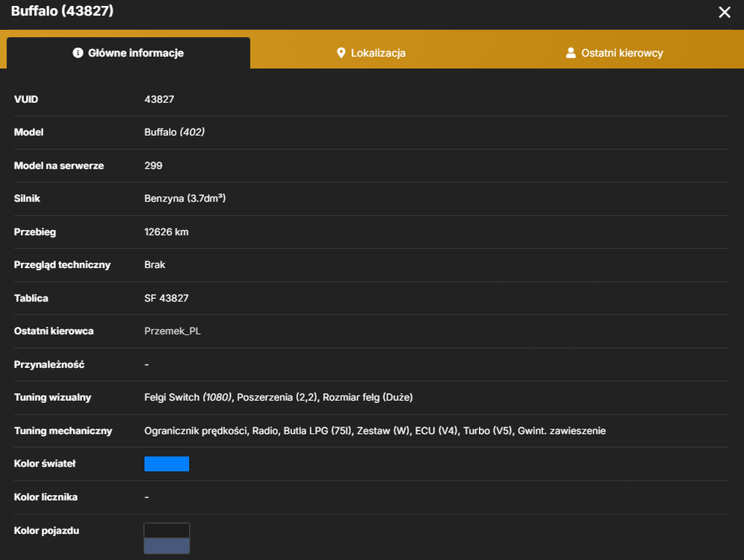The image size is (744, 560).
Task: Click the Rozmiar felg (Duże) entry
Action: point(368,397)
